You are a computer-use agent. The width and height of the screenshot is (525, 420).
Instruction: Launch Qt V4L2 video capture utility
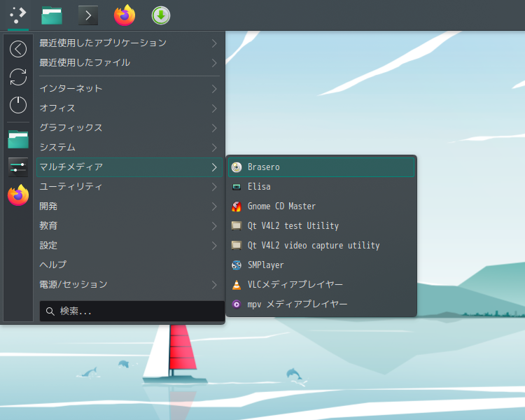321,246
